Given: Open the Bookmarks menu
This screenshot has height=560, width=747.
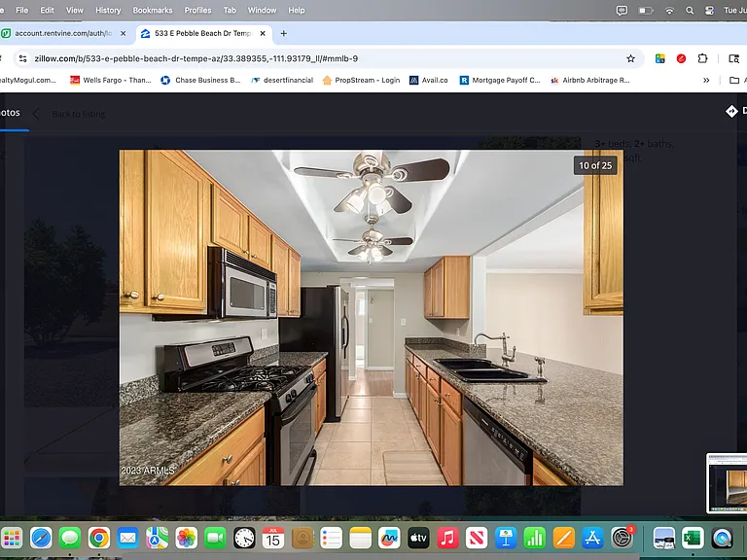Looking at the screenshot, I should [x=153, y=10].
